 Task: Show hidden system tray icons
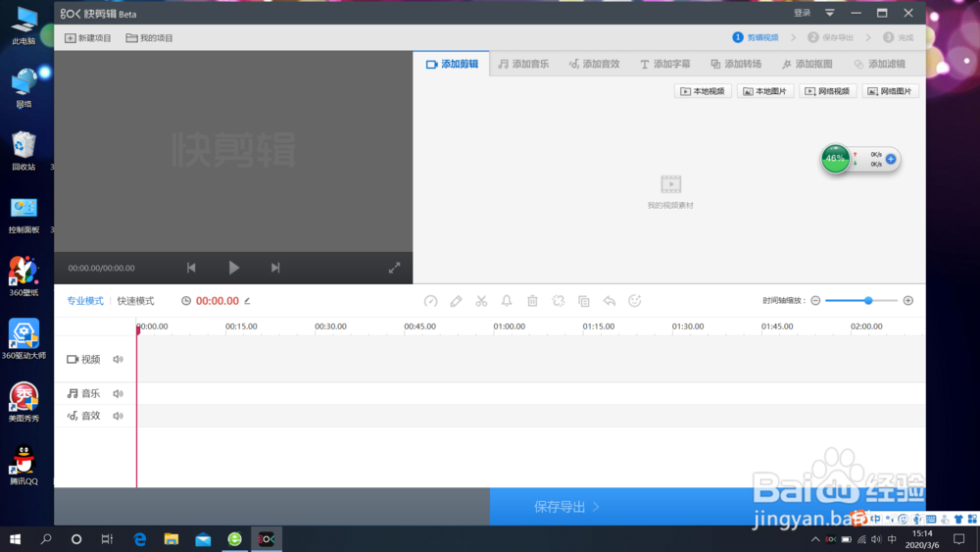pos(815,539)
